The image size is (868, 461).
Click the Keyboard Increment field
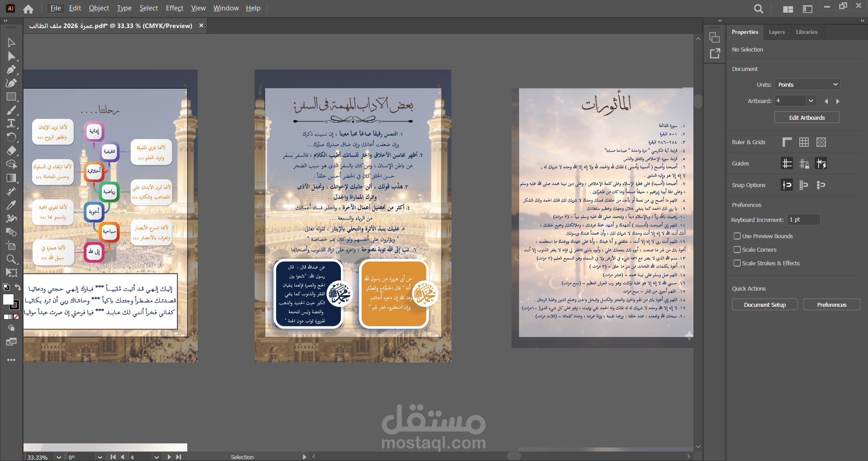[804, 220]
